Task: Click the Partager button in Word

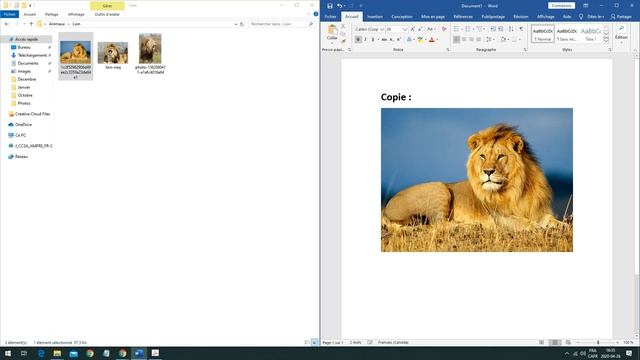Action: [x=621, y=17]
